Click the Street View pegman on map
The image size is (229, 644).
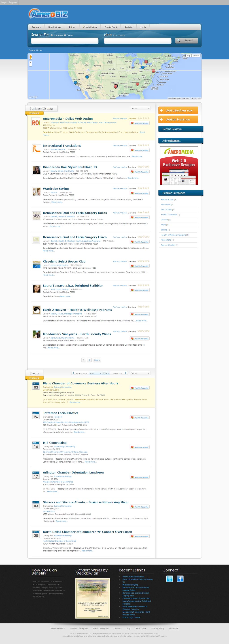click(31, 57)
